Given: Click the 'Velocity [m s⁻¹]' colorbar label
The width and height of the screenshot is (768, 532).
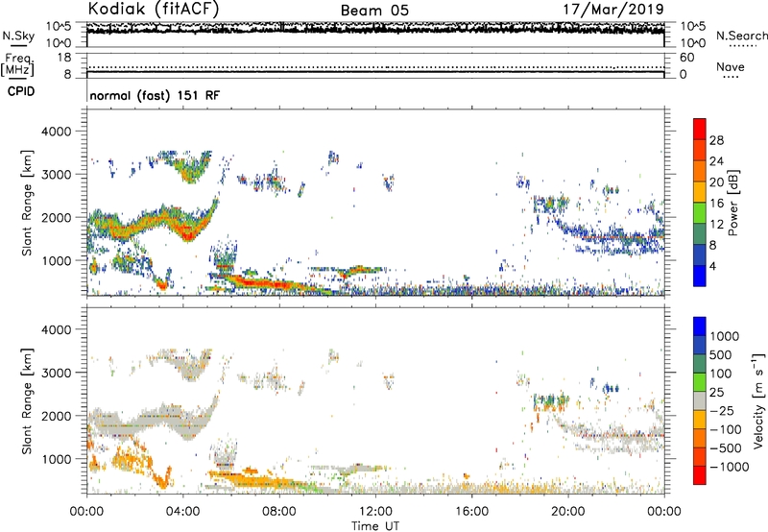Looking at the screenshot, I should tap(758, 400).
